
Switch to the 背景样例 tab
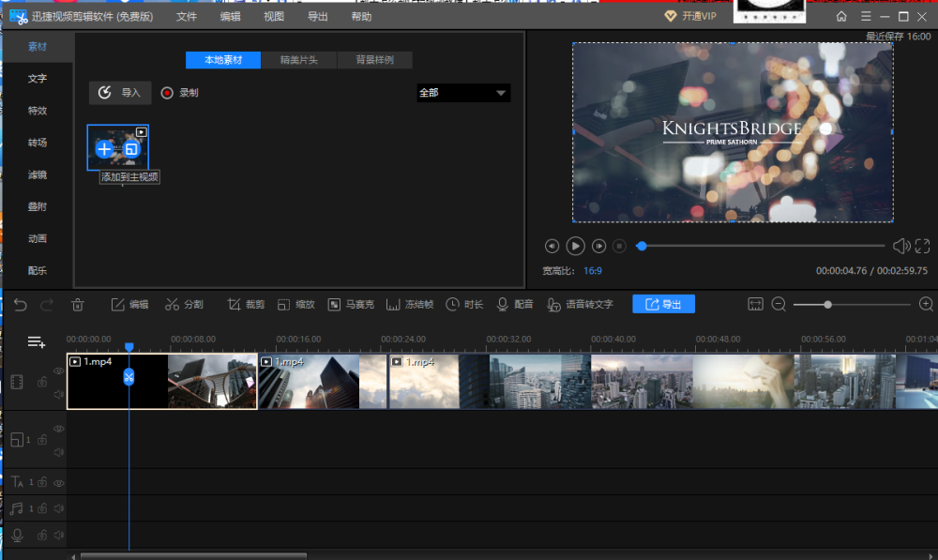[375, 60]
